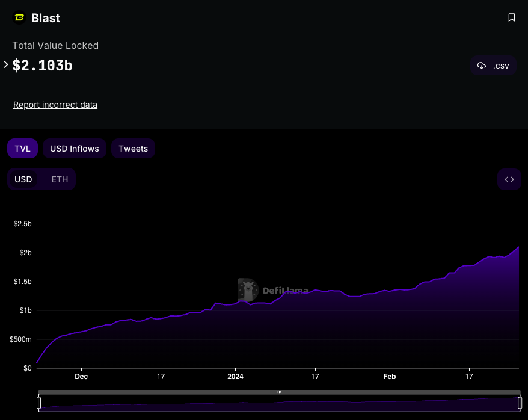The width and height of the screenshot is (528, 420).
Task: Switch chart denomination to ETH
Action: (x=60, y=179)
